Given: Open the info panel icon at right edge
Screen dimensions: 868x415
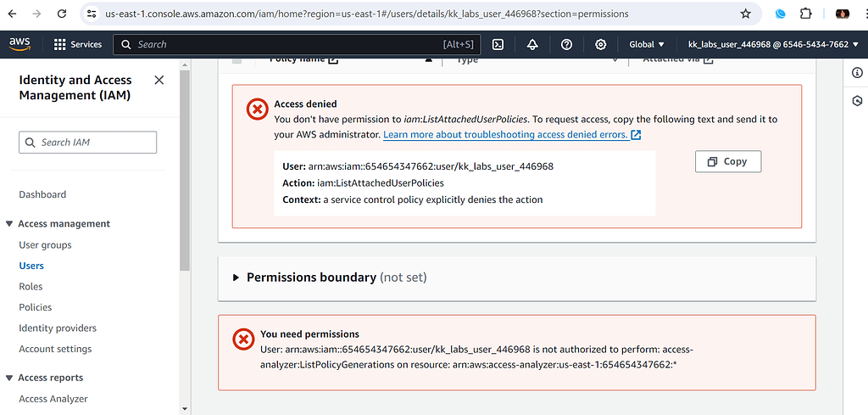Looking at the screenshot, I should pyautogui.click(x=857, y=74).
